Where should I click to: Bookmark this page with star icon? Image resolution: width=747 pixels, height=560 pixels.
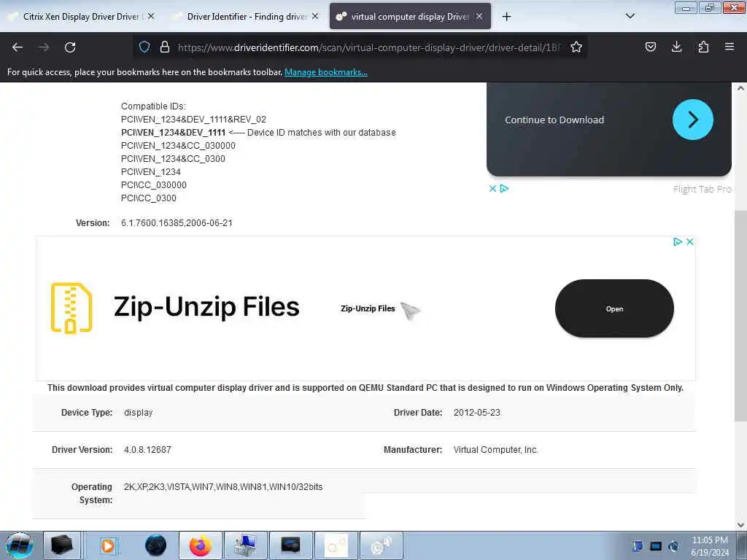click(576, 47)
